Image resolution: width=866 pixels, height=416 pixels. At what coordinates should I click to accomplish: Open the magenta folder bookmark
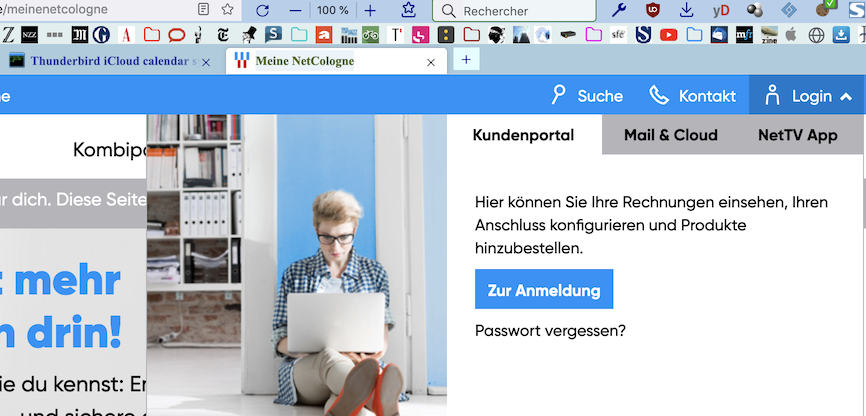coord(594,35)
